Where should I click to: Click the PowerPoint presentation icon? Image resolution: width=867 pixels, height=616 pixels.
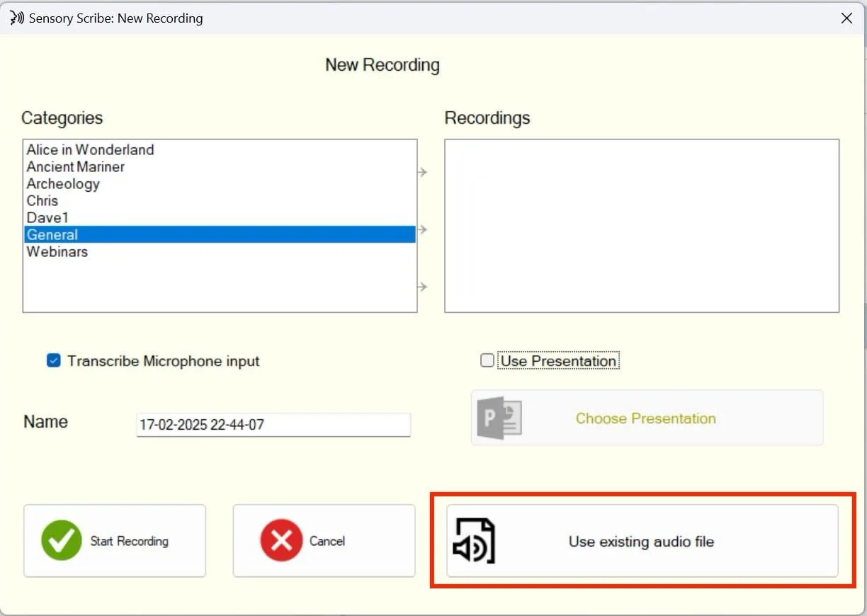point(499,418)
